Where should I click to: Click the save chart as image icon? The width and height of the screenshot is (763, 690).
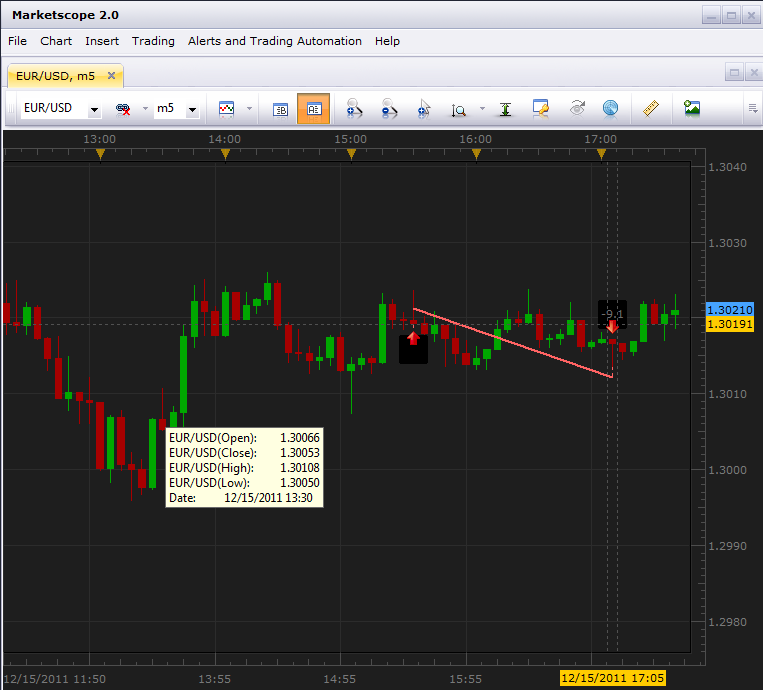tap(691, 108)
